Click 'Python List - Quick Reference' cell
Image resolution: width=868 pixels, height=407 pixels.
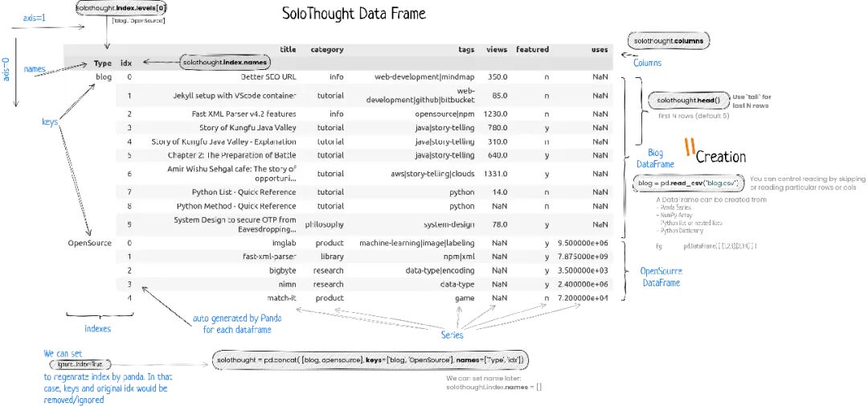pyautogui.click(x=244, y=192)
